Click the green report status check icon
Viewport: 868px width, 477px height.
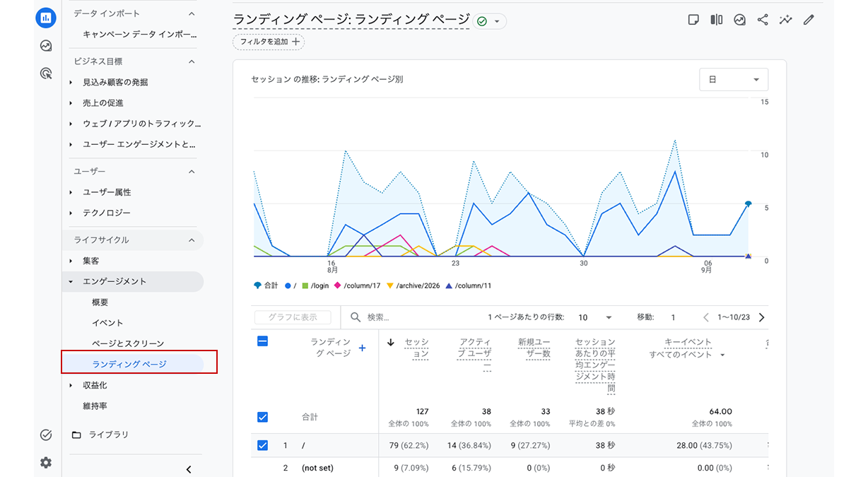coord(482,21)
